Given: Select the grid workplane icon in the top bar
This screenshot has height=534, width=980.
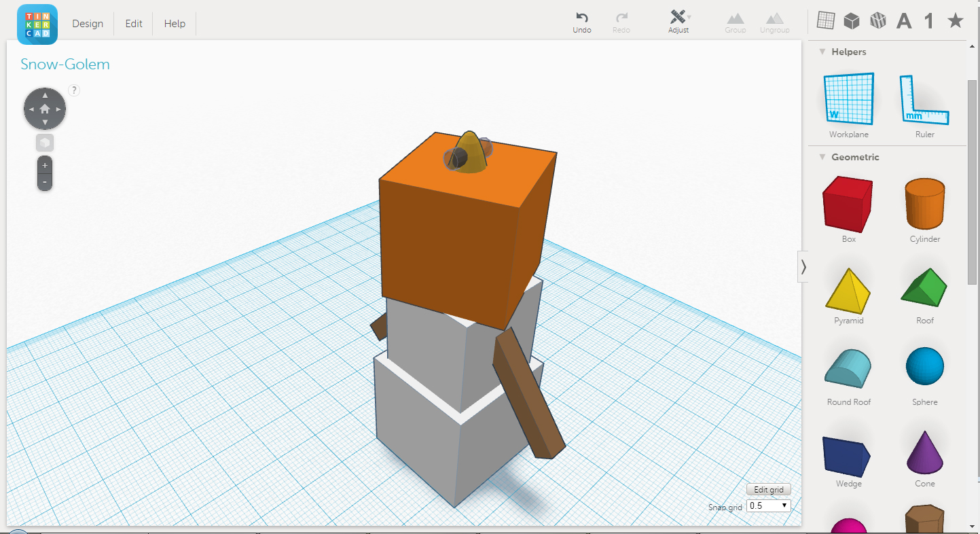Looking at the screenshot, I should pyautogui.click(x=825, y=21).
